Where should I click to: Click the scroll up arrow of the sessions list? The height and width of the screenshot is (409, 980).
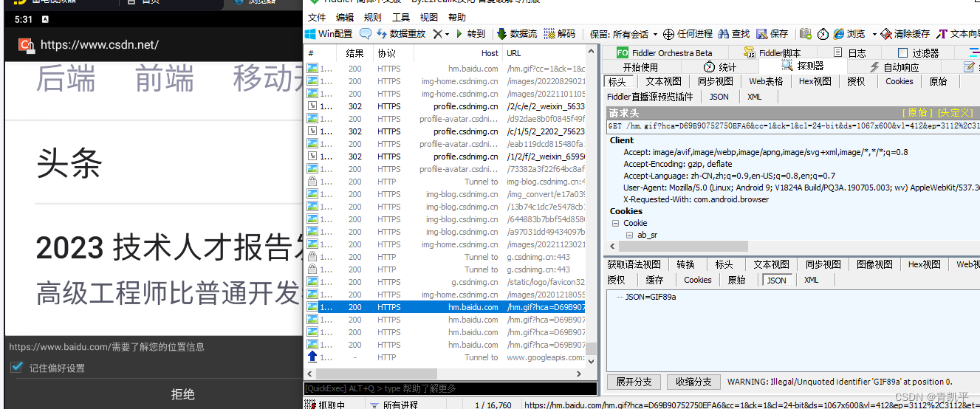[592, 52]
